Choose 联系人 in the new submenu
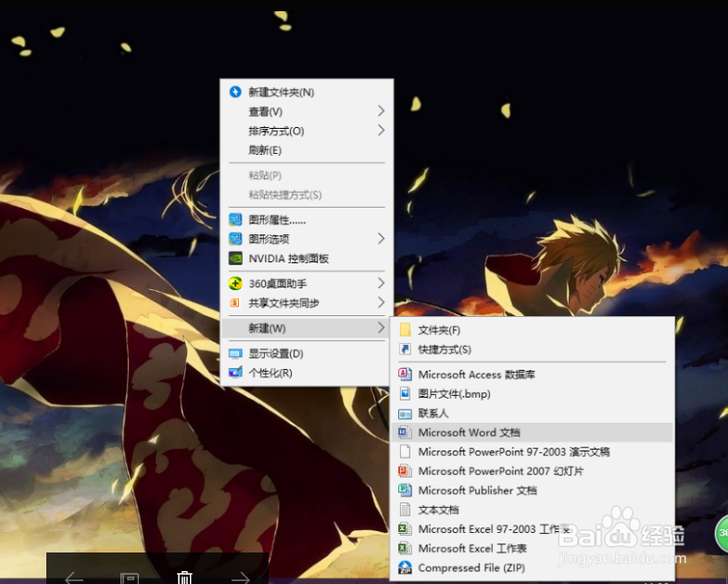Image resolution: width=728 pixels, height=584 pixels. [532, 413]
